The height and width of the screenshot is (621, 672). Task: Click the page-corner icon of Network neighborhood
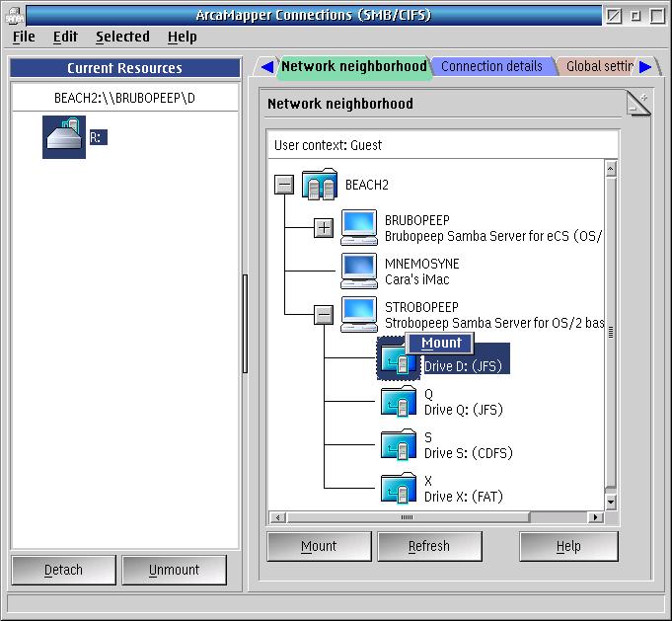(638, 103)
